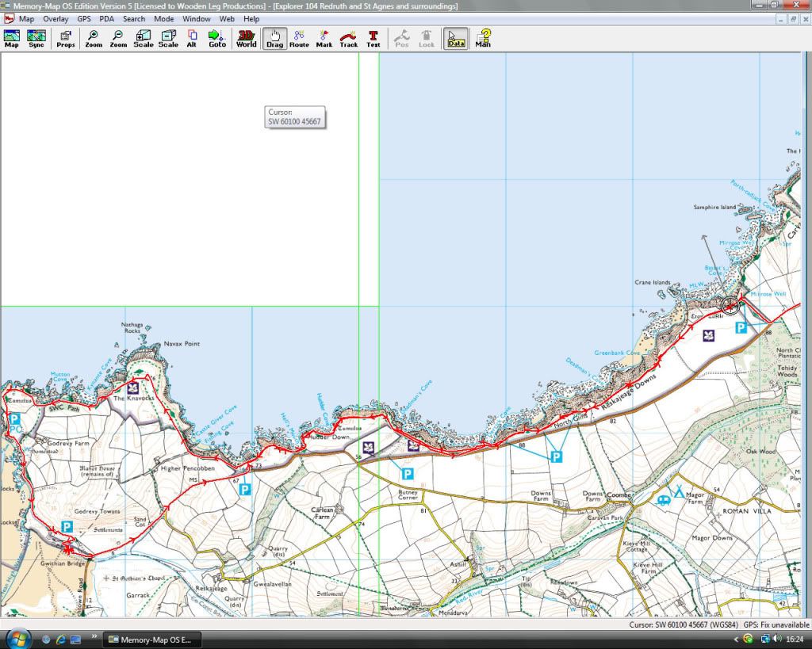This screenshot has width=812, height=649.
Task: Click the volume speaker tray icon
Action: (x=776, y=639)
